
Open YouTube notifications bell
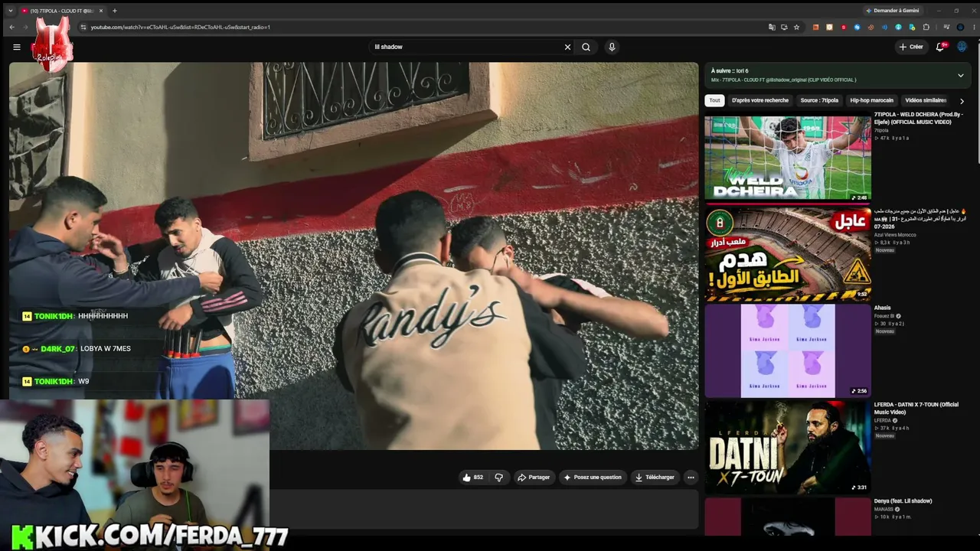(x=940, y=47)
